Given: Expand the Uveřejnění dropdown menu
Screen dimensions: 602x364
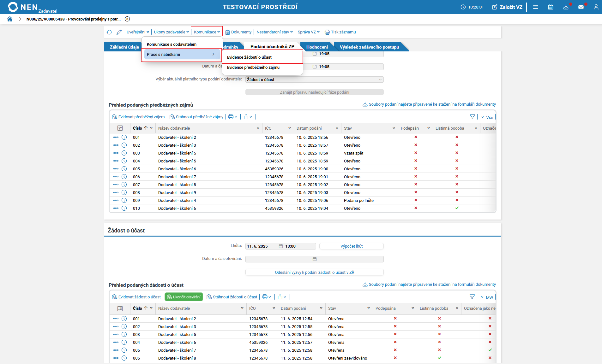Looking at the screenshot, I should [x=138, y=32].
